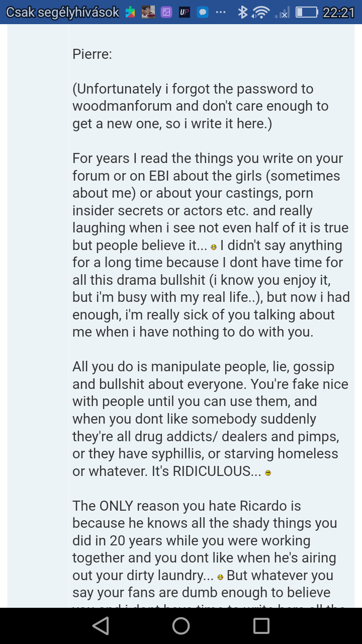Screen dimensions: 362x644
Task: Tap the mobile signal no-service icon
Action: point(283,12)
